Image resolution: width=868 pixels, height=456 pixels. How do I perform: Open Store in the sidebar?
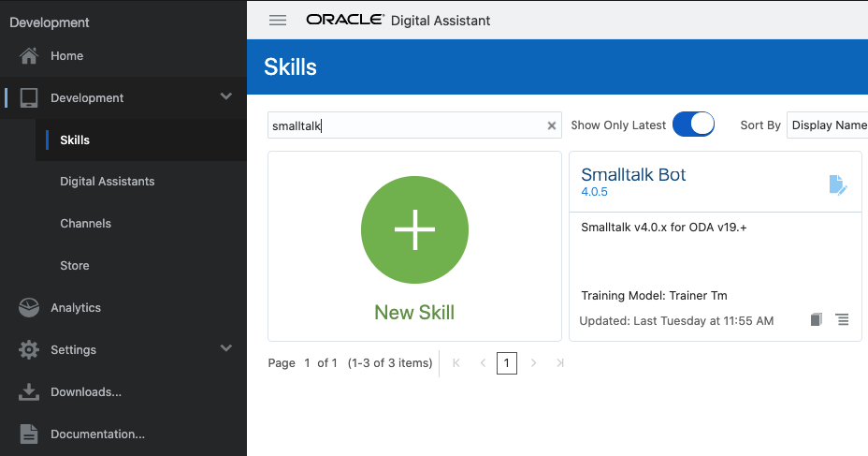tap(75, 265)
